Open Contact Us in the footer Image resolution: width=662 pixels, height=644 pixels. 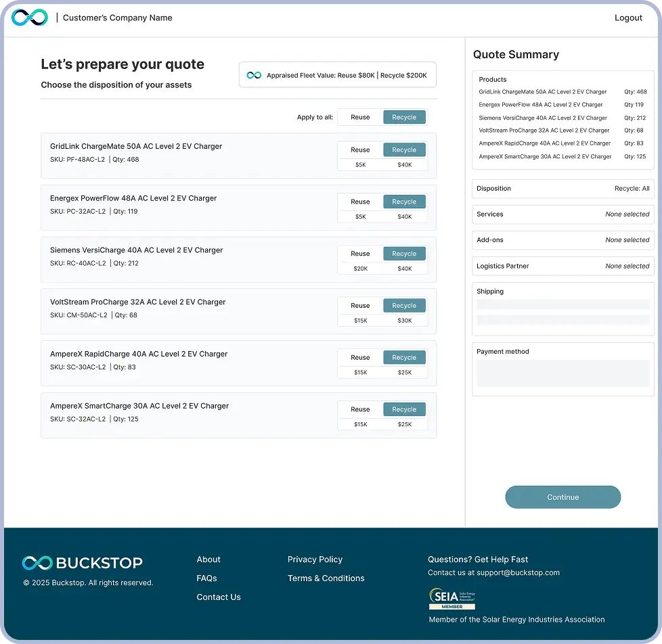point(218,597)
